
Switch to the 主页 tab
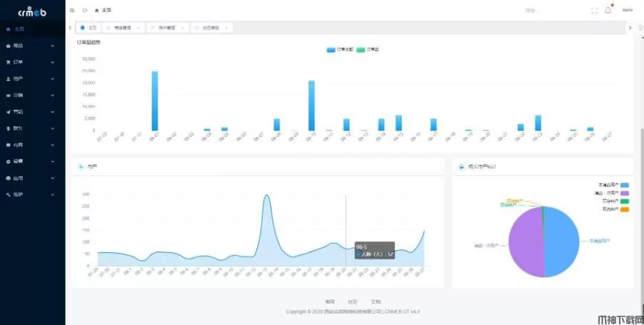(x=88, y=28)
